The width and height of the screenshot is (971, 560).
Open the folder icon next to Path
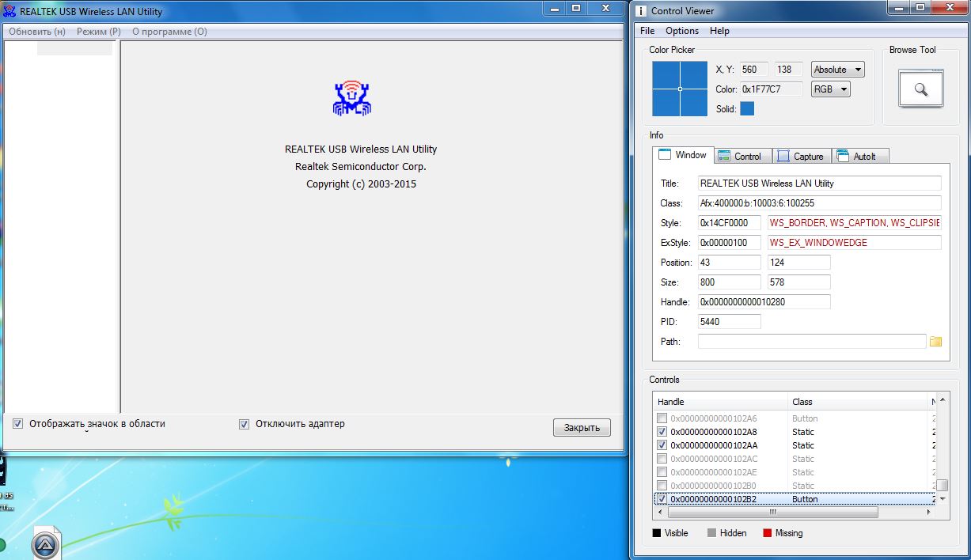click(x=935, y=342)
